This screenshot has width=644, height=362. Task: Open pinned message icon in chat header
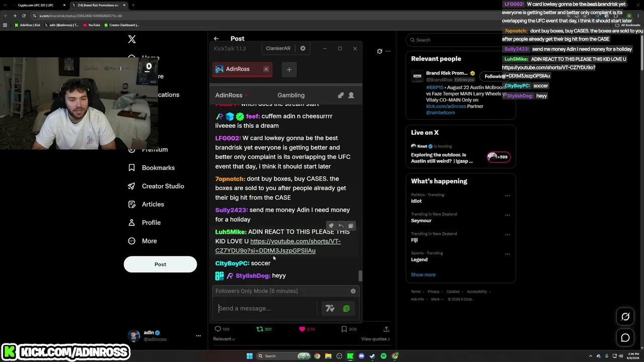[x=341, y=95]
